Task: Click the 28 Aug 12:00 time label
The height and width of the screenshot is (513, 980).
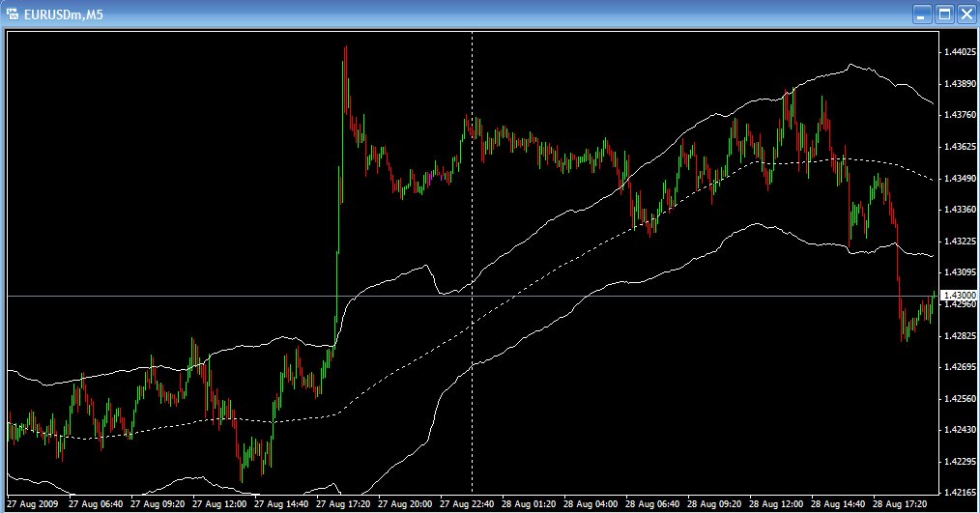Action: [776, 503]
